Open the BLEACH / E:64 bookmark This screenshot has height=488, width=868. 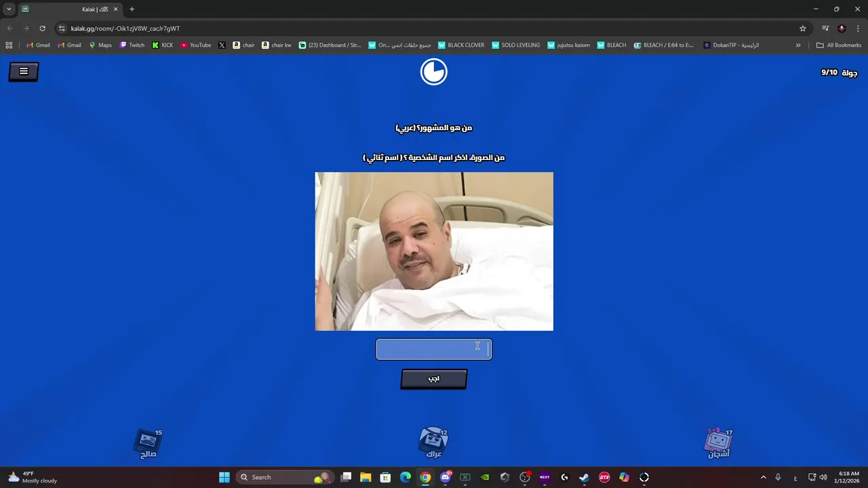click(x=664, y=45)
